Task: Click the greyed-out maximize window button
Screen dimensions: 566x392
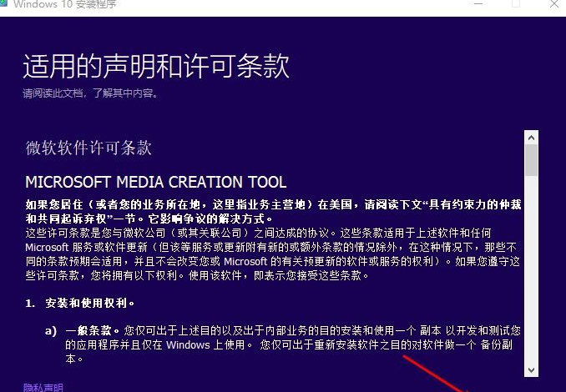Action: [516, 4]
